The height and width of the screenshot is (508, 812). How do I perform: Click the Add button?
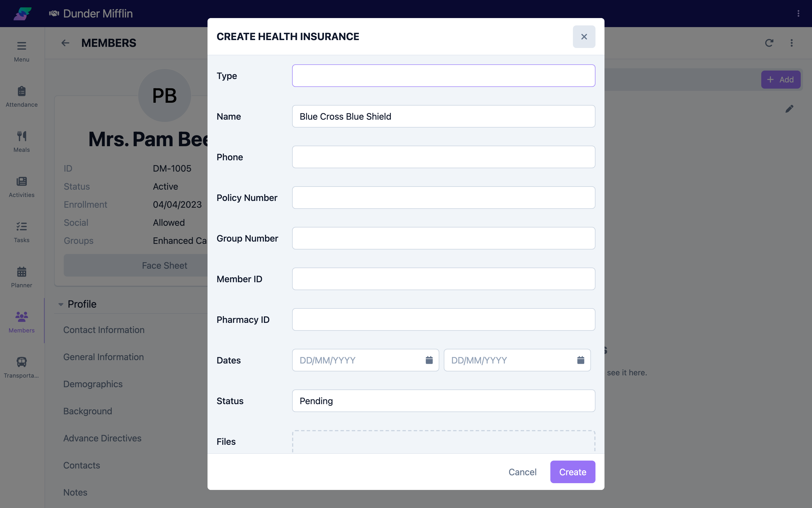pos(780,80)
